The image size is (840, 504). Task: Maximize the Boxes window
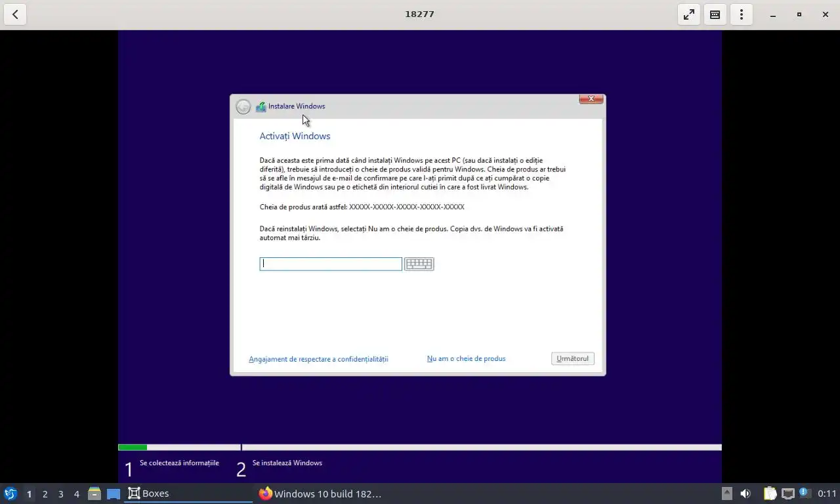point(799,14)
